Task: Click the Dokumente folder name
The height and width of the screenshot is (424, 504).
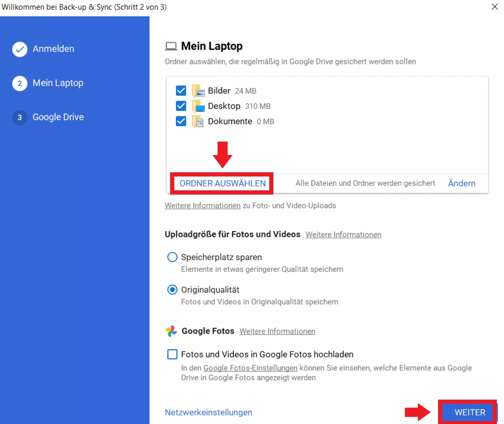Action: point(230,121)
